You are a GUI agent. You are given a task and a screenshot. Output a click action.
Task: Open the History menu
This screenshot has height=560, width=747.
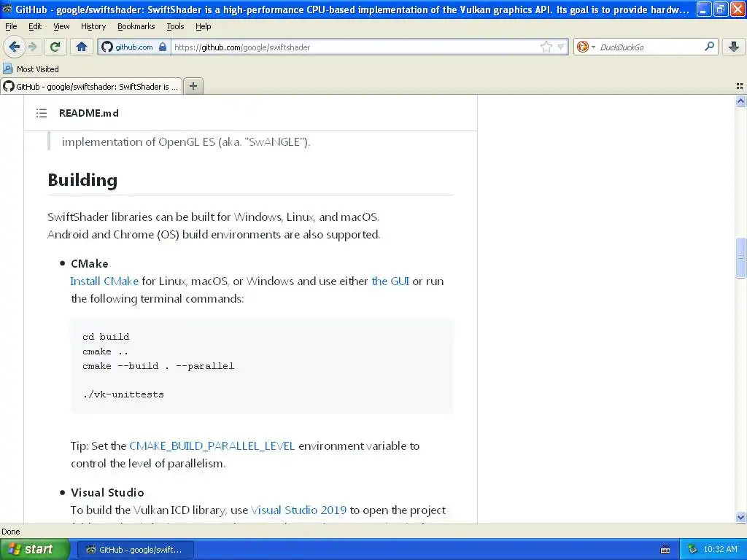tap(93, 26)
